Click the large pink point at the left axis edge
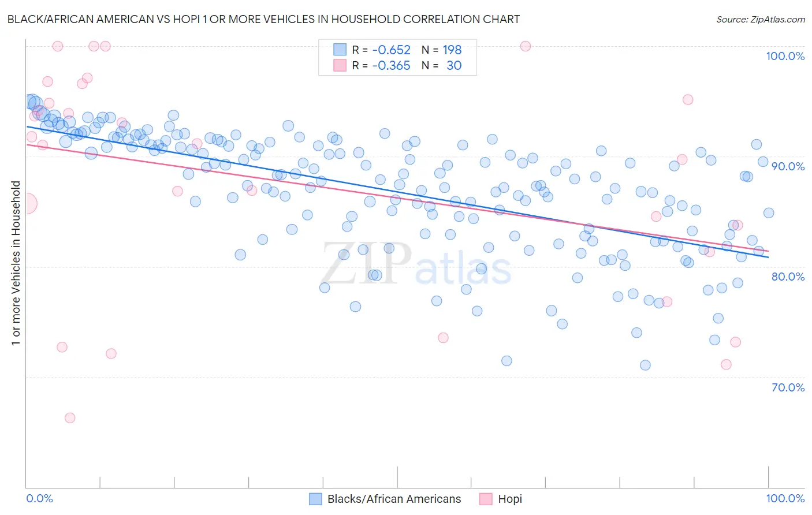 (x=27, y=204)
